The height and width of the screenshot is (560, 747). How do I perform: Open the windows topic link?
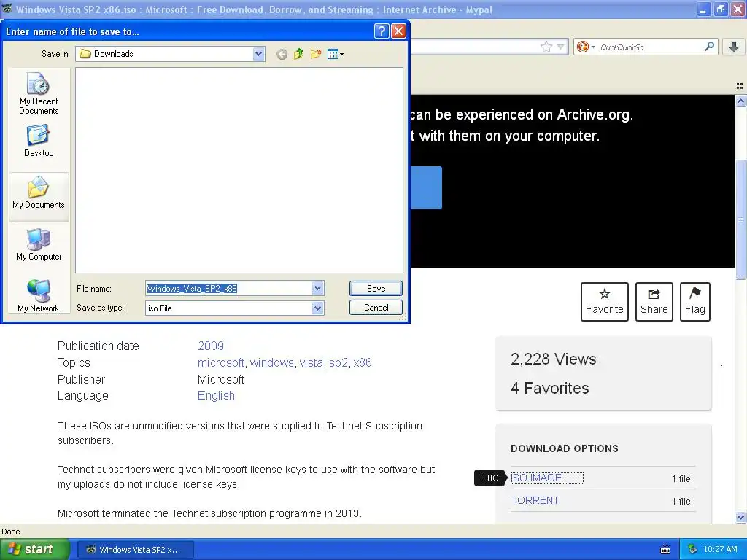[271, 362]
